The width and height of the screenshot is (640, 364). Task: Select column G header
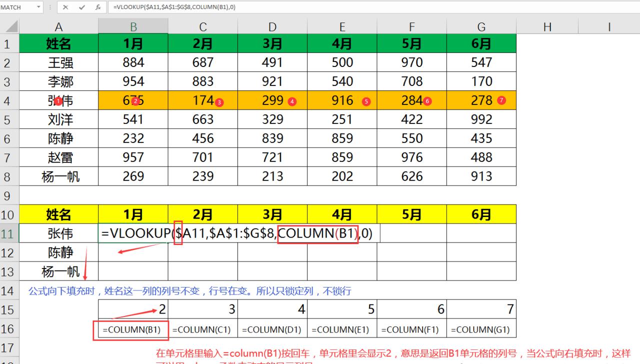pyautogui.click(x=481, y=26)
